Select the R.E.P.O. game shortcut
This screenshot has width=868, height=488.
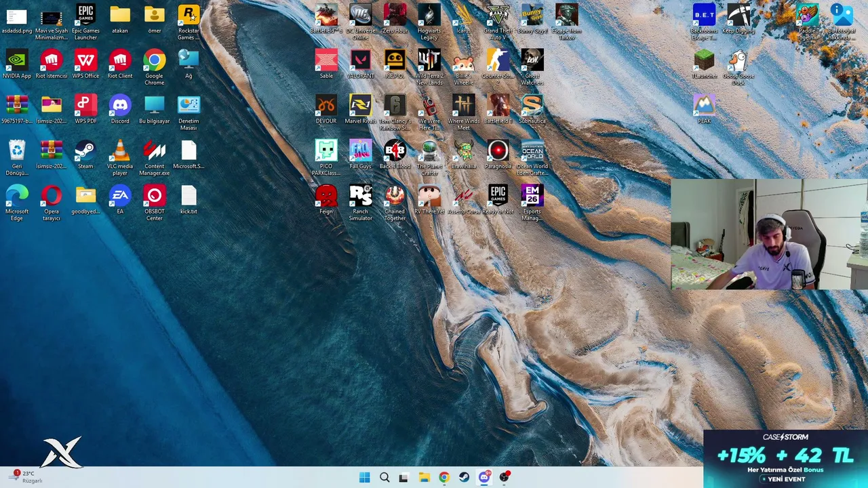pos(395,64)
